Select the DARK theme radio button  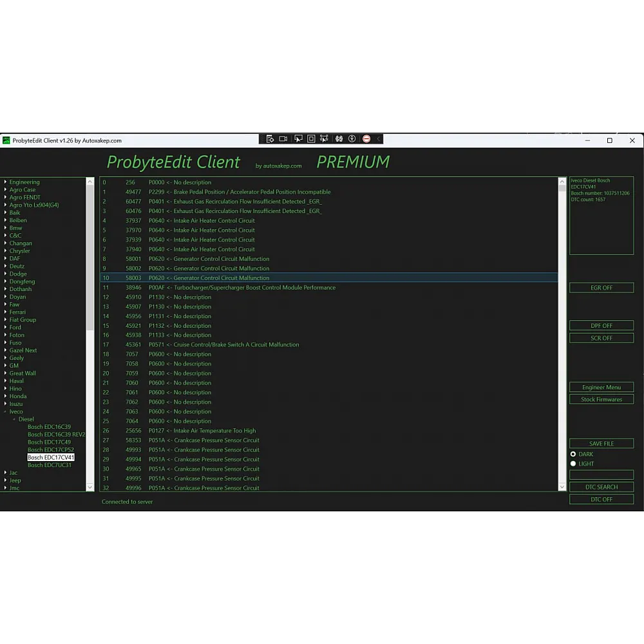coord(573,454)
